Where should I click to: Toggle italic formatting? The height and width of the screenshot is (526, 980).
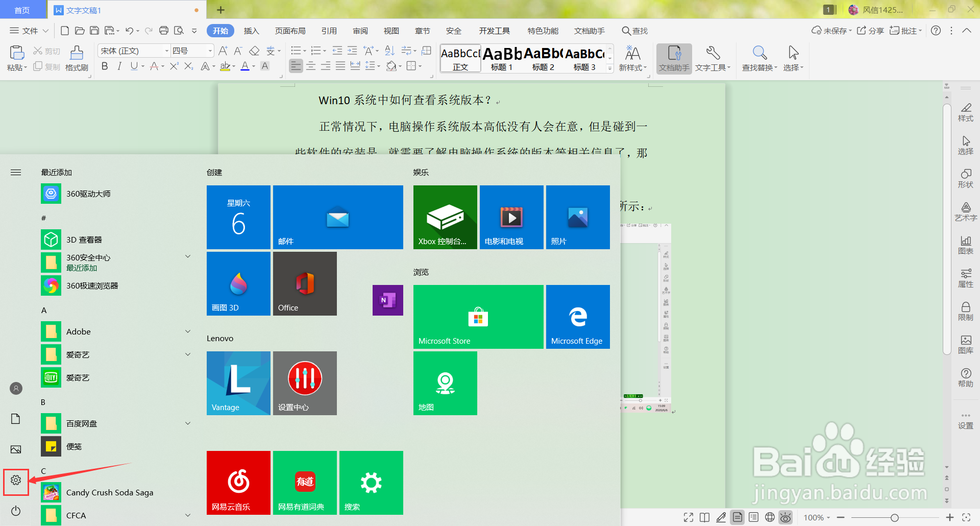tap(119, 66)
